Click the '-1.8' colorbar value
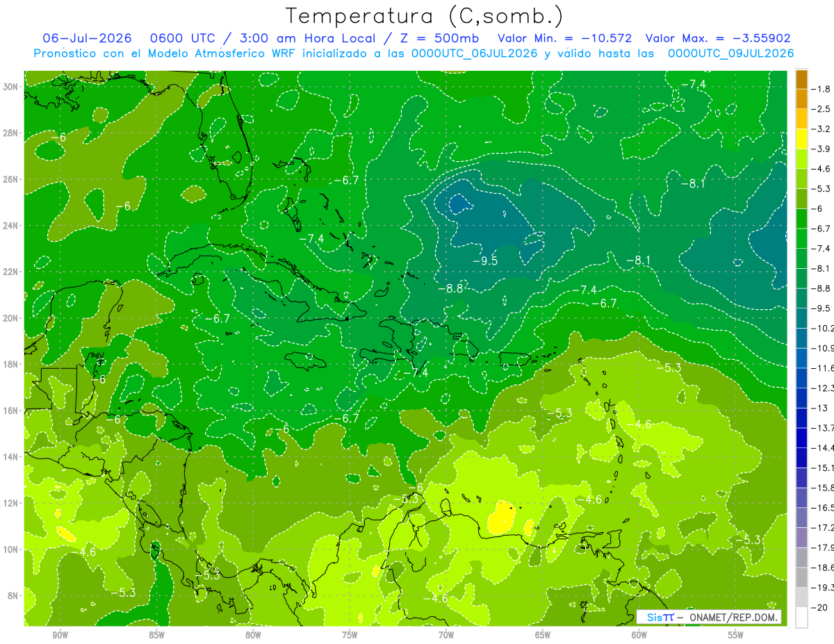Viewport: 834px width, 644px height. coord(822,89)
